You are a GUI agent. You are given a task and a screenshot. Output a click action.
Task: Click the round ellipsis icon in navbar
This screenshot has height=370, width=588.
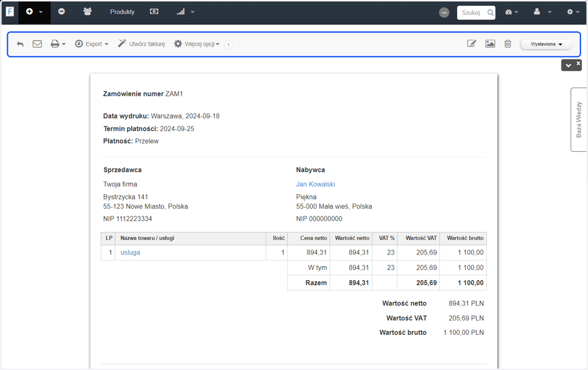444,13
